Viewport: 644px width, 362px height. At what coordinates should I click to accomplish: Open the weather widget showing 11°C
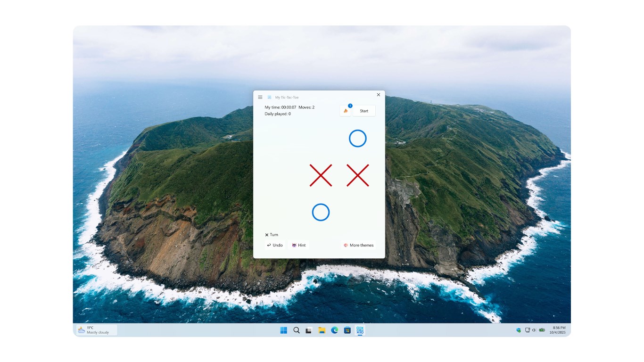pos(97,330)
